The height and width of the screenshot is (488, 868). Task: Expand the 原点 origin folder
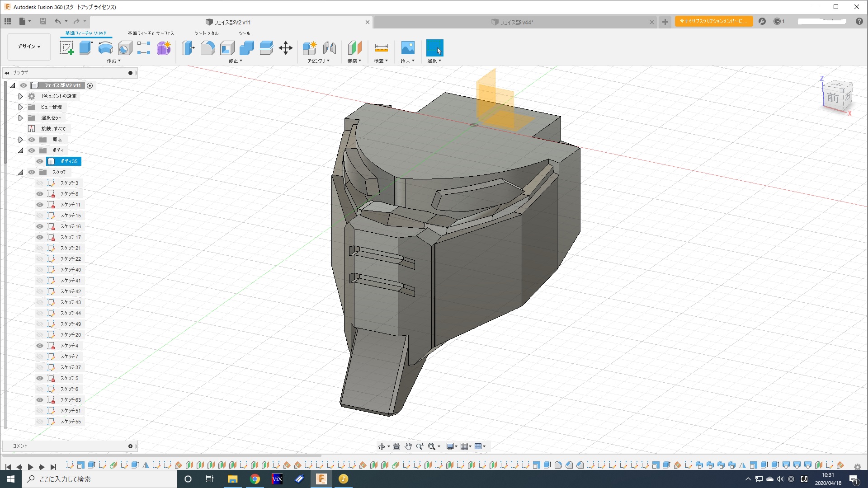pyautogui.click(x=20, y=140)
